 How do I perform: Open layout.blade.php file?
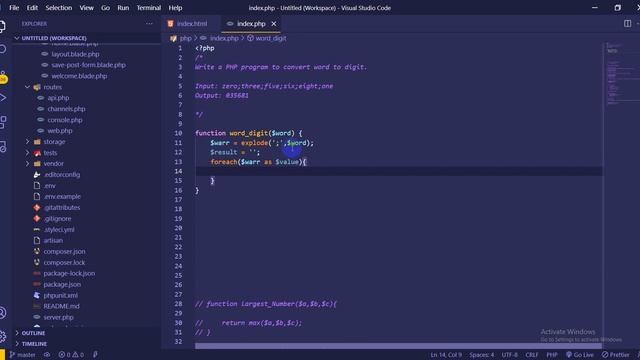pos(75,54)
